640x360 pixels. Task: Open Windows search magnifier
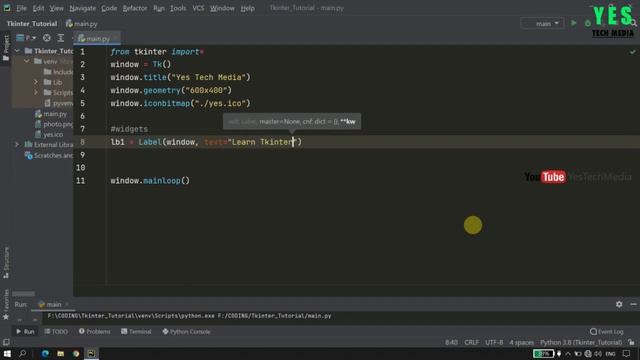click(22, 353)
